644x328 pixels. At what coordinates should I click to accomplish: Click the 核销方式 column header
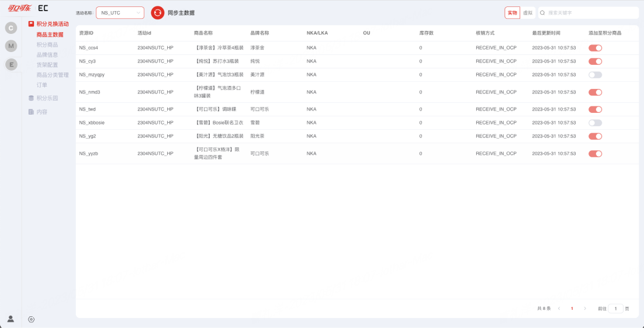pos(485,33)
